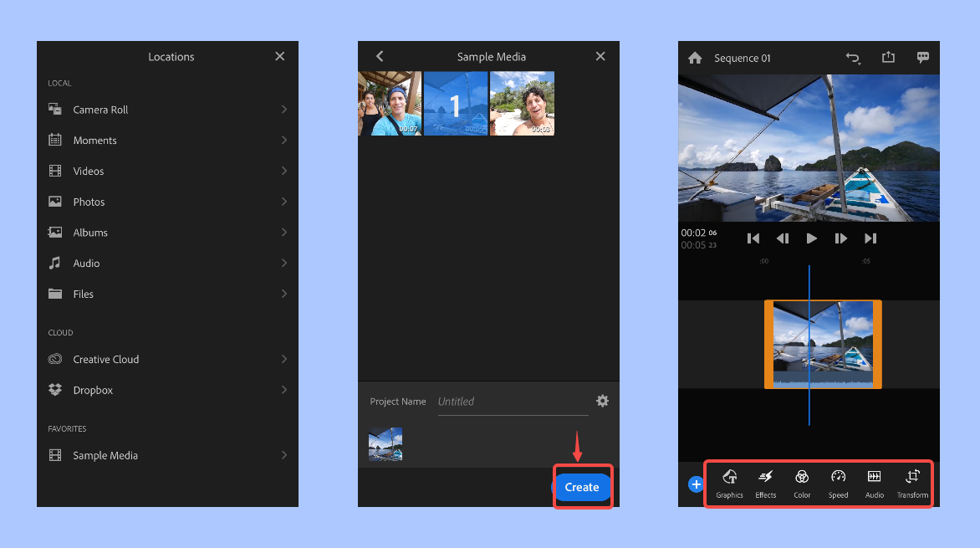
Task: Close the Locations panel
Action: pos(280,56)
